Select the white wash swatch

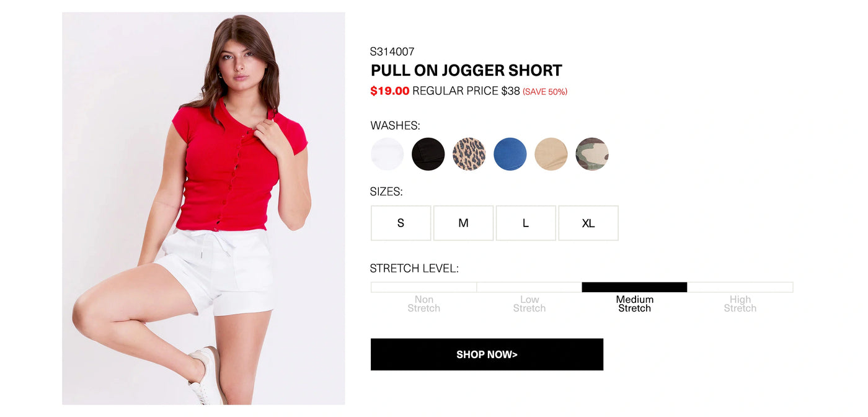pyautogui.click(x=387, y=154)
